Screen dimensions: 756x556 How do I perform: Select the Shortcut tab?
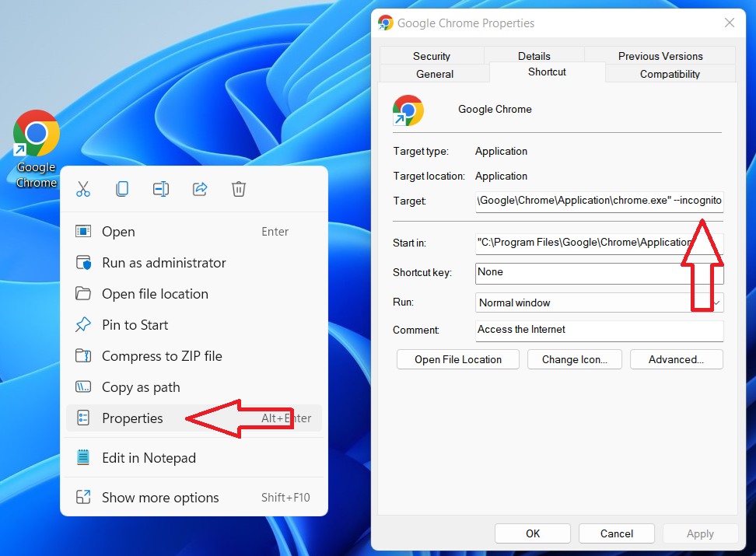tap(547, 72)
